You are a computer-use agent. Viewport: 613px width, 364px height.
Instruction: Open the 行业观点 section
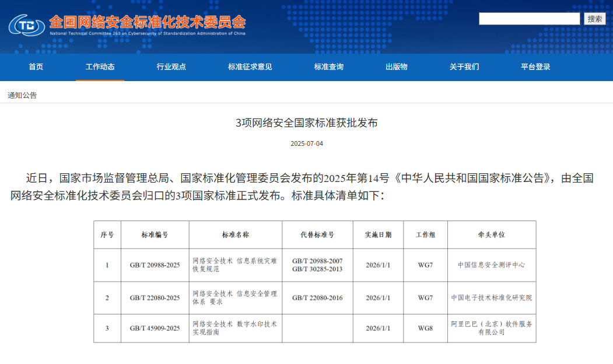point(170,66)
